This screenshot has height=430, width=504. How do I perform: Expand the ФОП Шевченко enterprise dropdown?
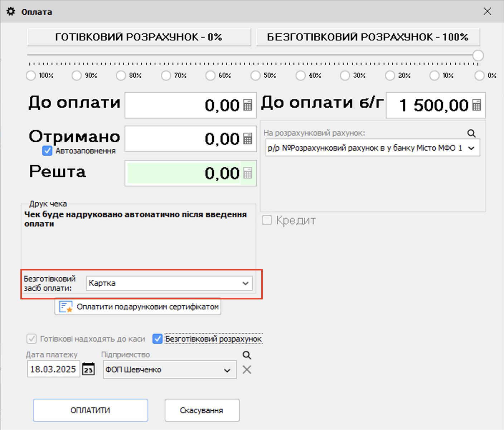tap(227, 370)
